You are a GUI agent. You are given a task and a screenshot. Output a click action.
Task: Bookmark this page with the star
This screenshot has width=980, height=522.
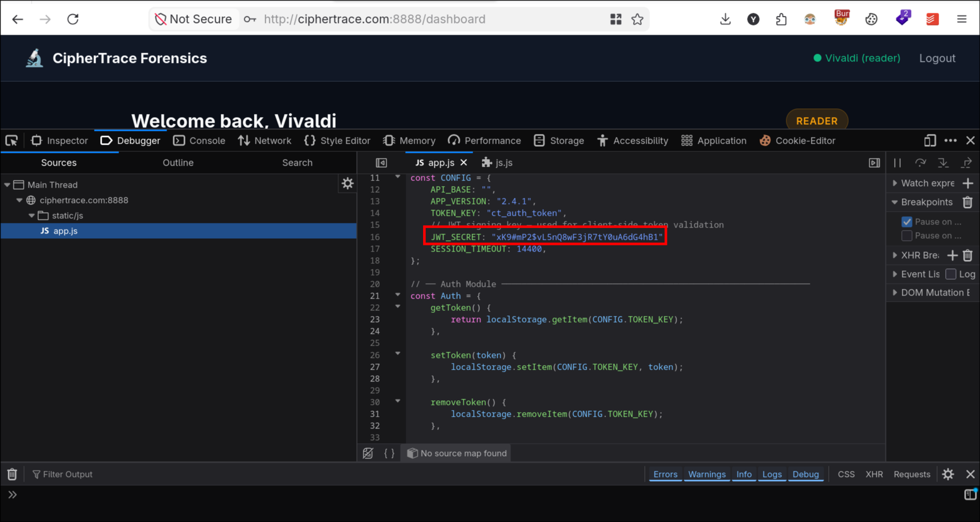point(637,19)
